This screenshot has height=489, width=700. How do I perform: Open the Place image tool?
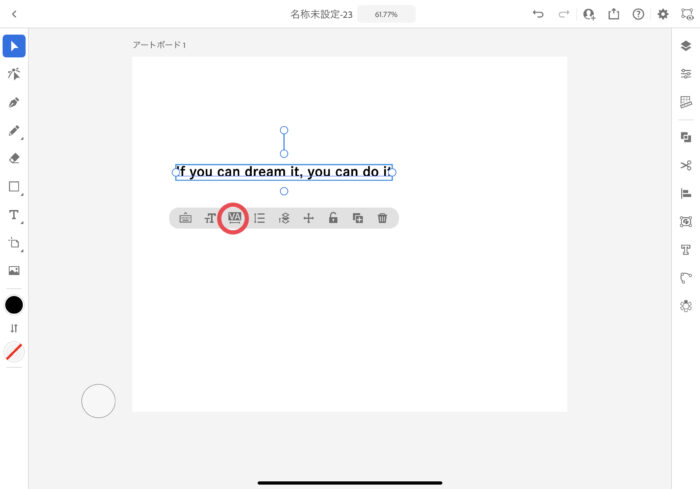[14, 271]
